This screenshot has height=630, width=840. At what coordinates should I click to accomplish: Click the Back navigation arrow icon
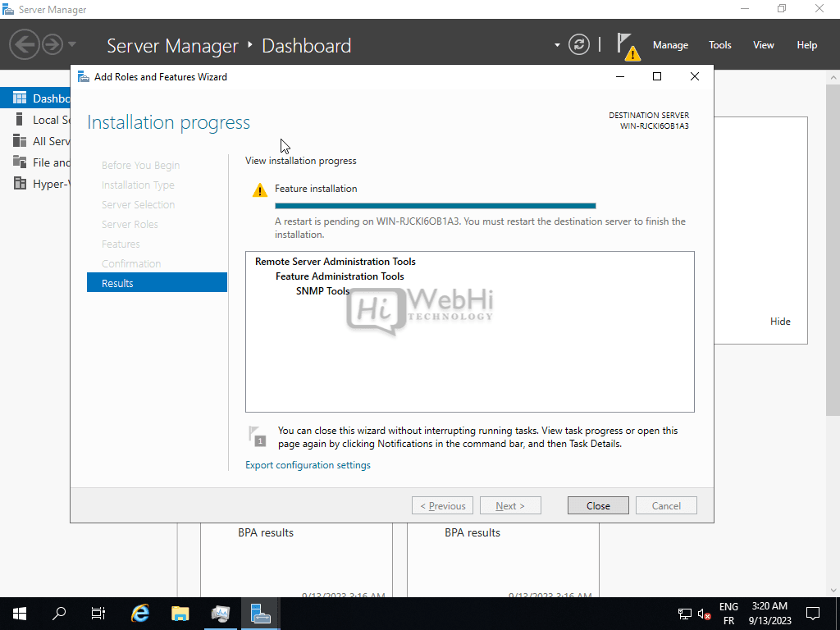25,44
